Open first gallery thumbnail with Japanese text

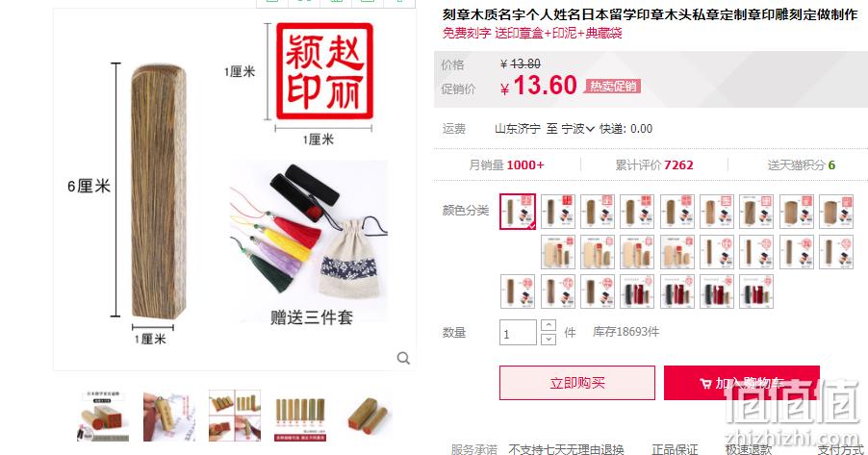(103, 417)
